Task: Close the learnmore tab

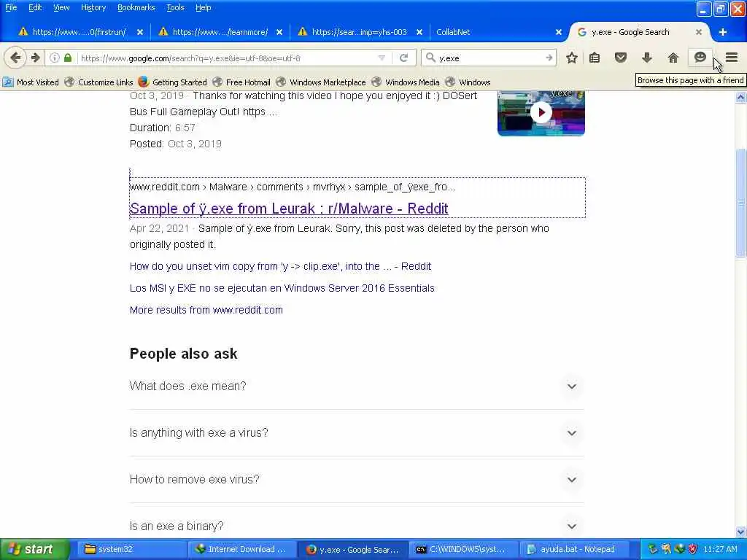Action: click(279, 32)
